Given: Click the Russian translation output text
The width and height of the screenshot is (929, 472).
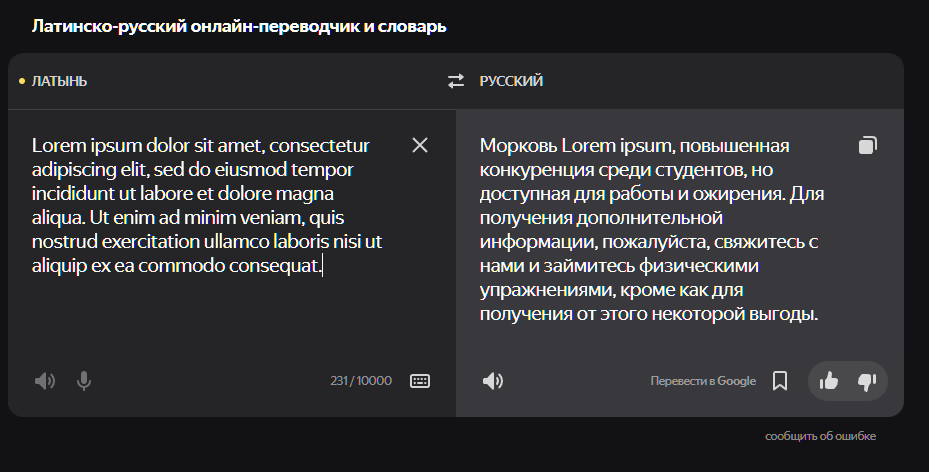Looking at the screenshot, I should point(652,230).
